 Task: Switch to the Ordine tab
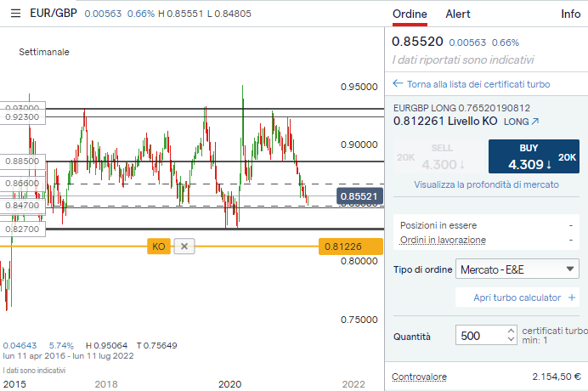pos(410,14)
